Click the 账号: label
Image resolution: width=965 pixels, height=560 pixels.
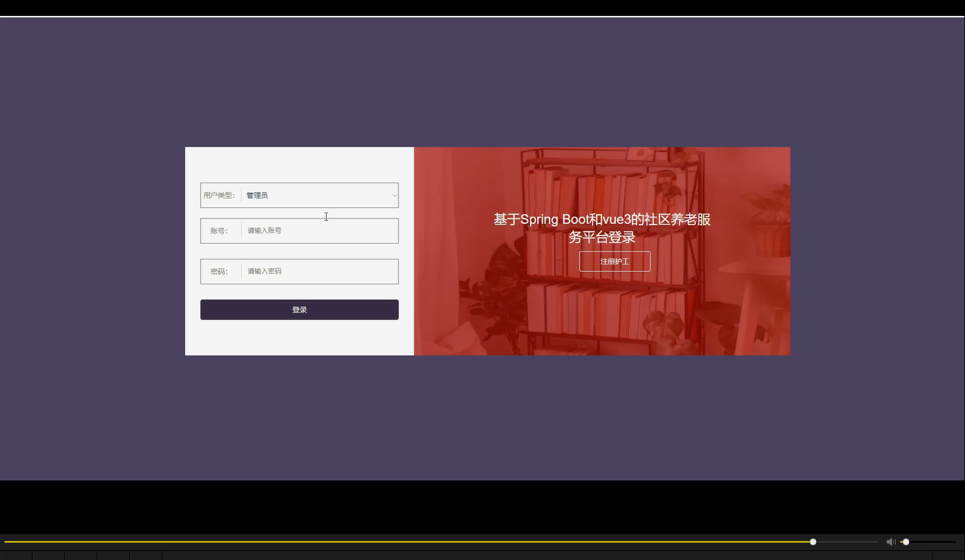pyautogui.click(x=219, y=231)
